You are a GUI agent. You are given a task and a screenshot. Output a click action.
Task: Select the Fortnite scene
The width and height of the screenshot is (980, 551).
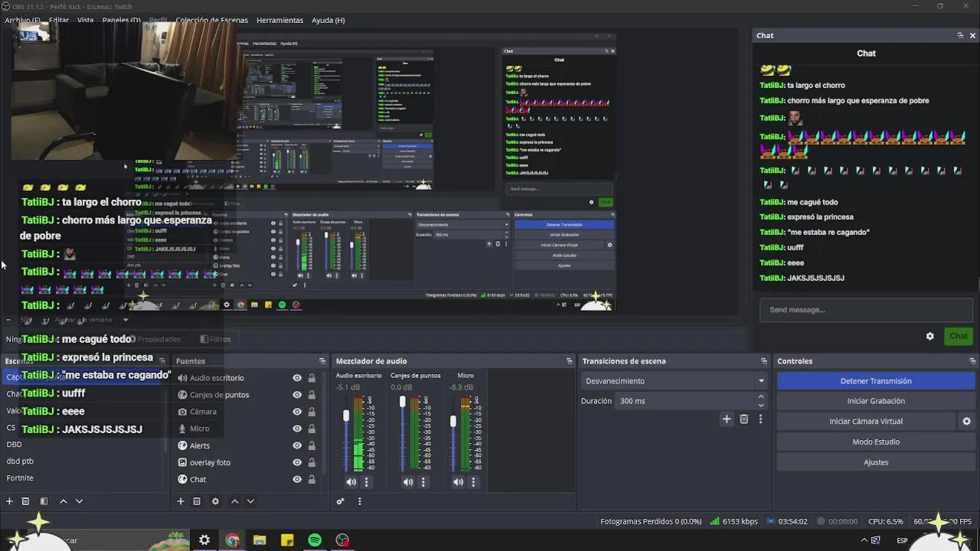20,478
